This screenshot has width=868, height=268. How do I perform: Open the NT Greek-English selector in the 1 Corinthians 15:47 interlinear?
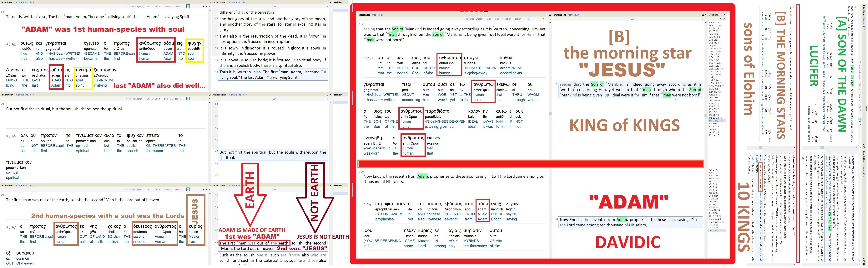click(x=134, y=189)
